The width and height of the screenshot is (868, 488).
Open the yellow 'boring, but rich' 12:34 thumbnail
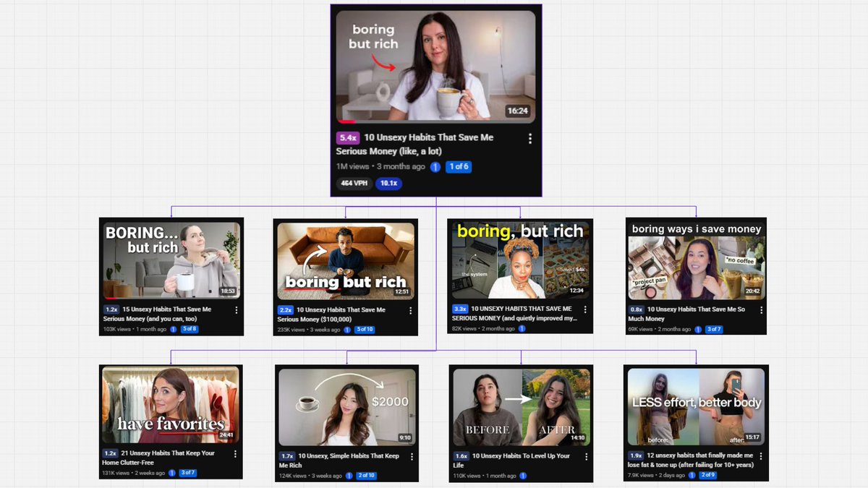521,260
